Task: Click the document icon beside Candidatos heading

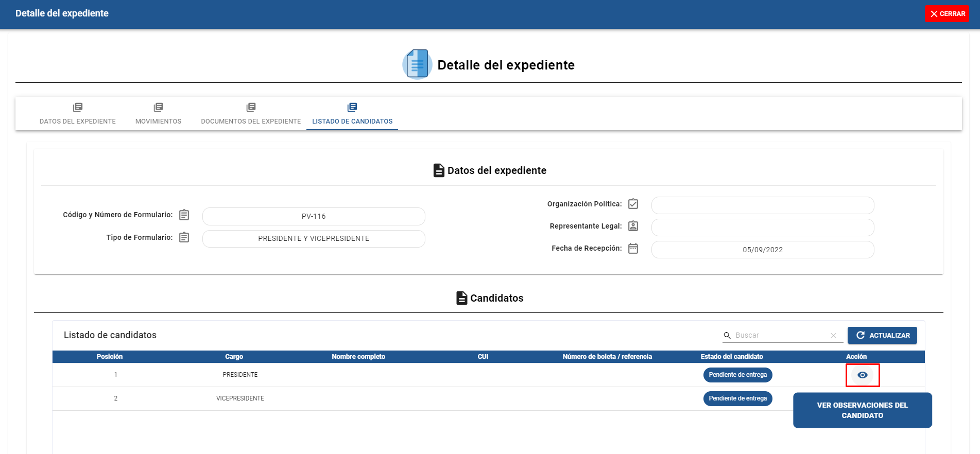Action: coord(461,298)
